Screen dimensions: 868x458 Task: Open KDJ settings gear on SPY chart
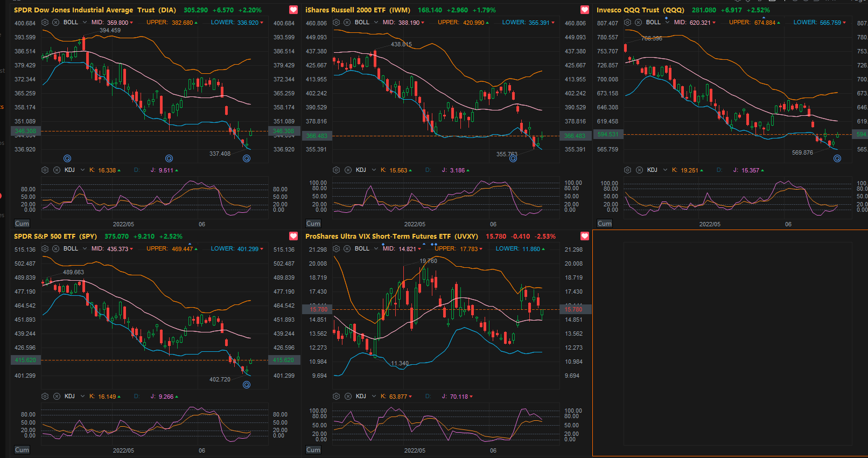click(45, 397)
